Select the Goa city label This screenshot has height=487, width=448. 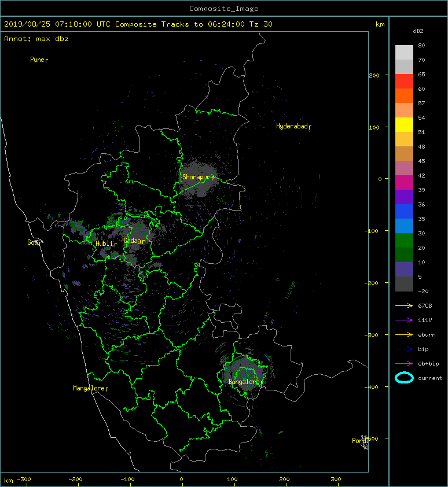pos(33,242)
